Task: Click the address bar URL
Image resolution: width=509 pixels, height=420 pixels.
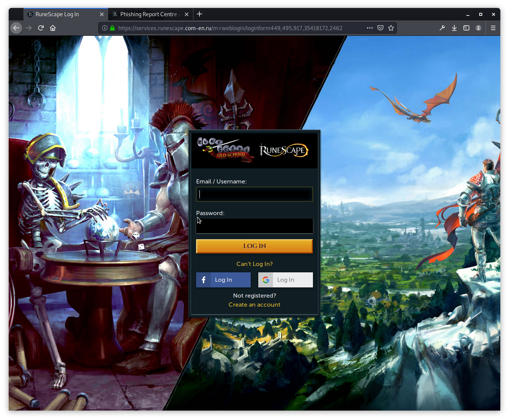Action: 230,28
